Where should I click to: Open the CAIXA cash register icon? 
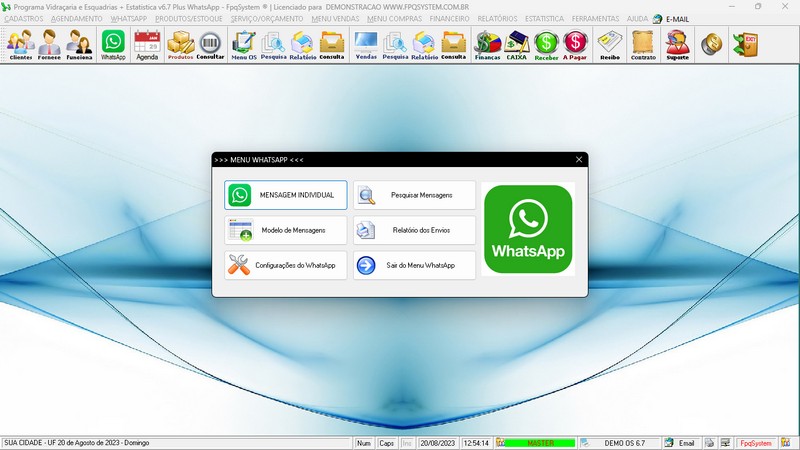516,45
